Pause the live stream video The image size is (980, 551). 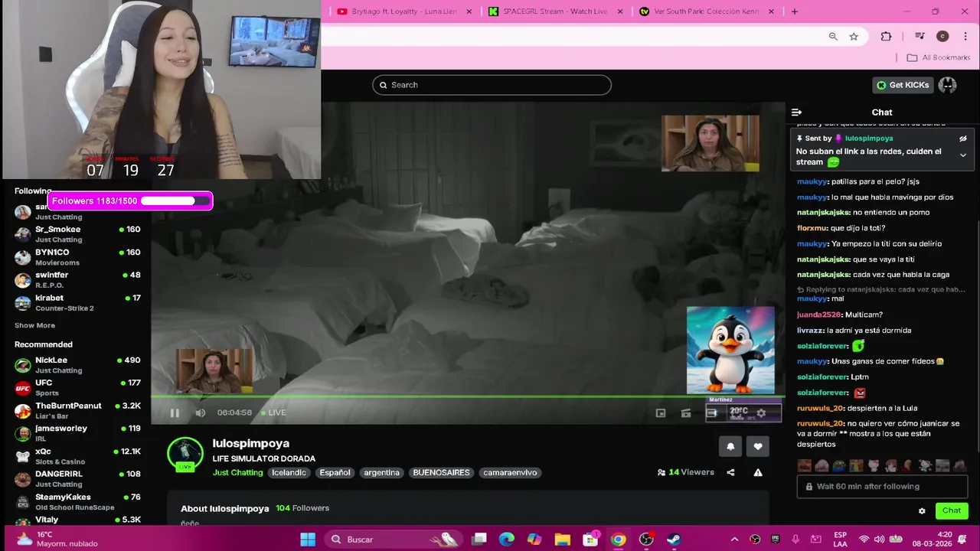[x=175, y=413]
